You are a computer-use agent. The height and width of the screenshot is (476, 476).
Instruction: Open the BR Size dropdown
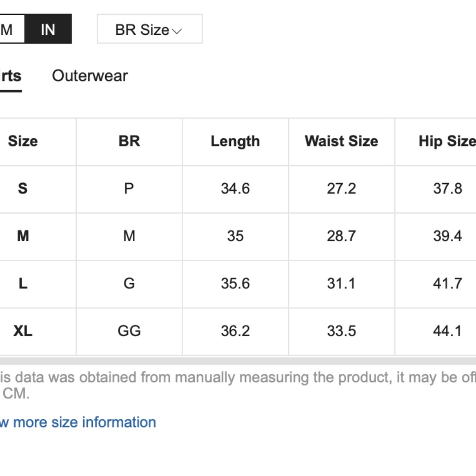(x=149, y=30)
